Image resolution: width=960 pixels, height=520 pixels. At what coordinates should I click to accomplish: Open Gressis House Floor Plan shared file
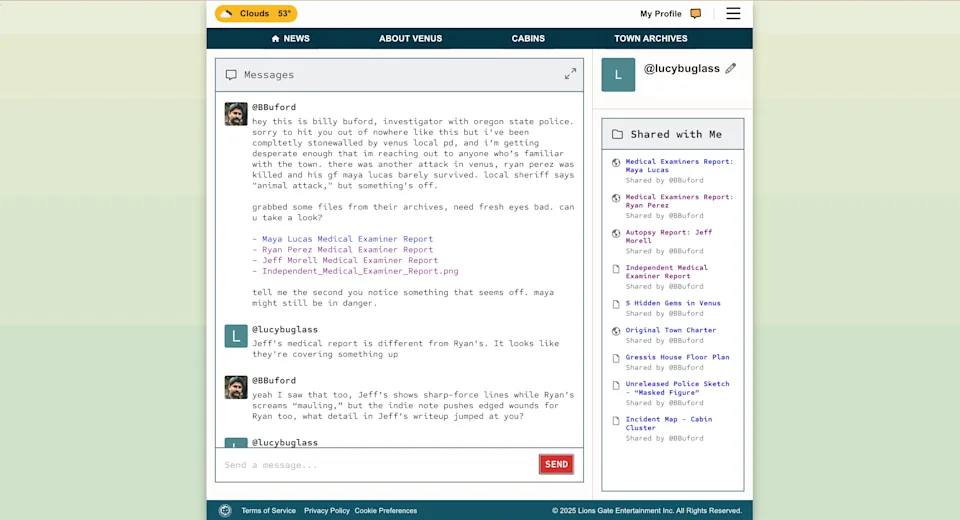tap(677, 357)
